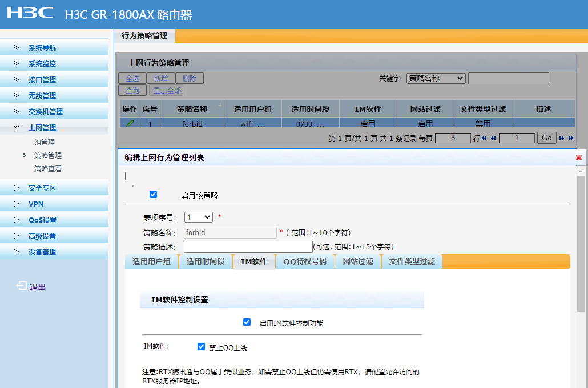Viewport: 588px width, 388px height.
Task: Go to last page of policy list
Action: point(571,138)
